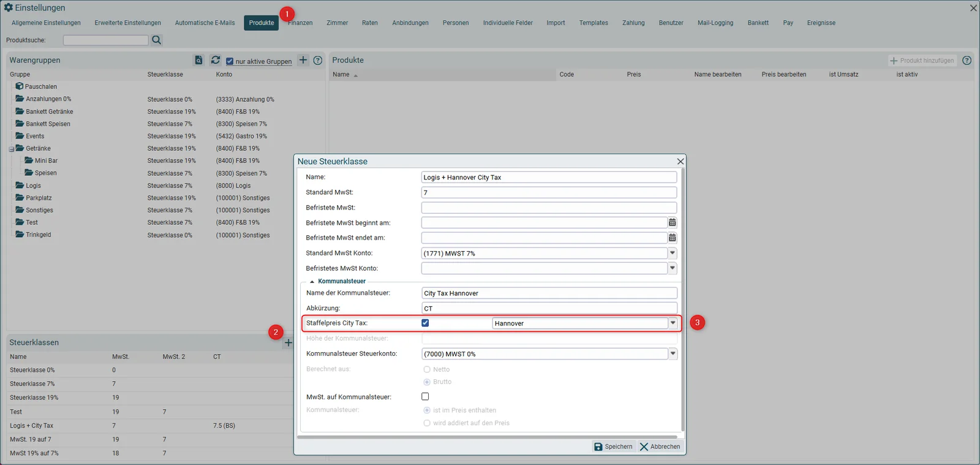Close the Einstellungen window

coord(973,8)
